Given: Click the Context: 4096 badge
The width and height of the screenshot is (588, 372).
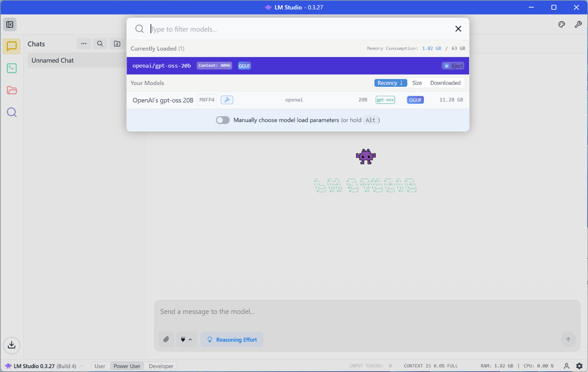Looking at the screenshot, I should 214,66.
